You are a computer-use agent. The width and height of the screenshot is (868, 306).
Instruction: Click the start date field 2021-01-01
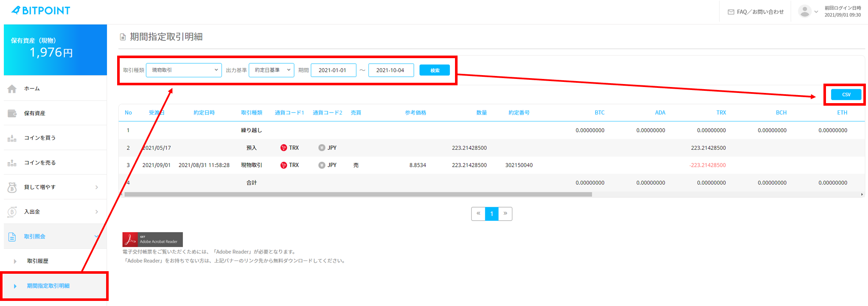tap(333, 70)
